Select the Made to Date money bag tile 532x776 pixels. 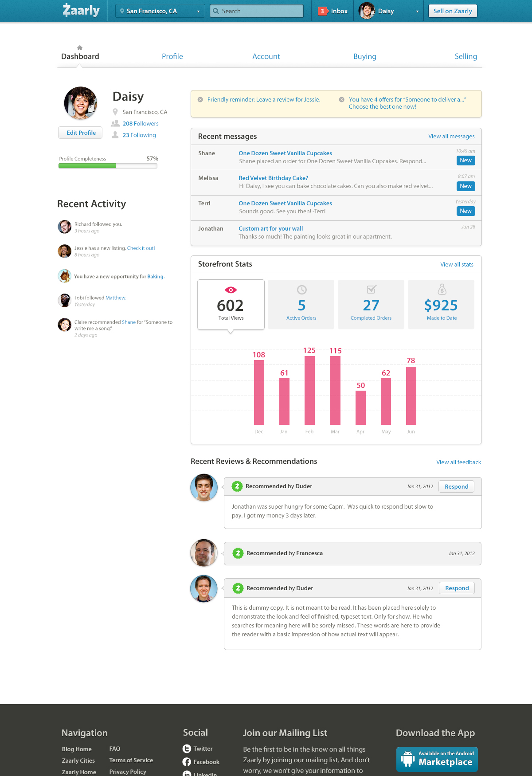441,304
